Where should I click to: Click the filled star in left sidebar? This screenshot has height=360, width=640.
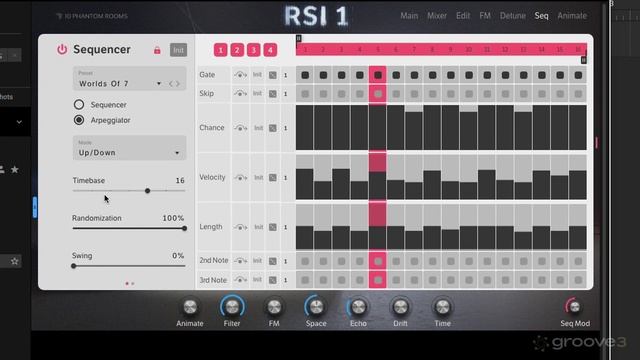tap(15, 169)
